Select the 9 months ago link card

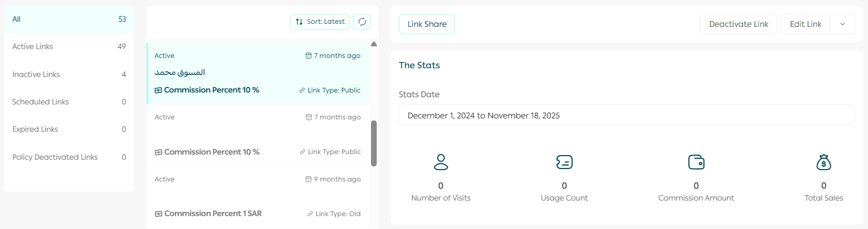tap(258, 196)
